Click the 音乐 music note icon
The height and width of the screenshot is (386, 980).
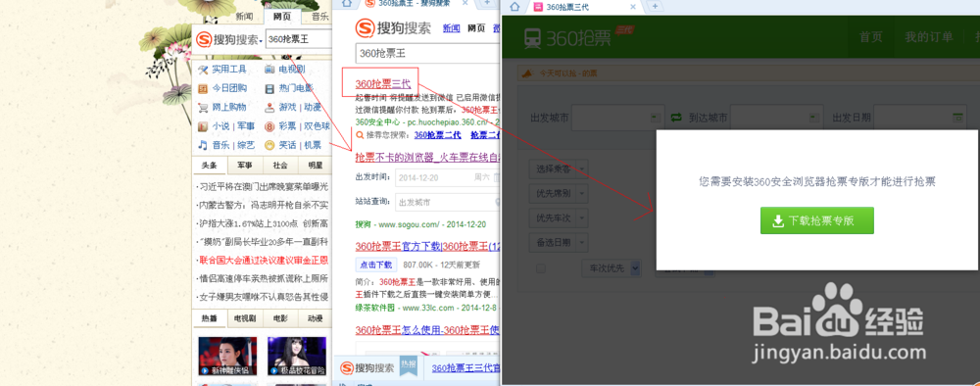[x=203, y=145]
